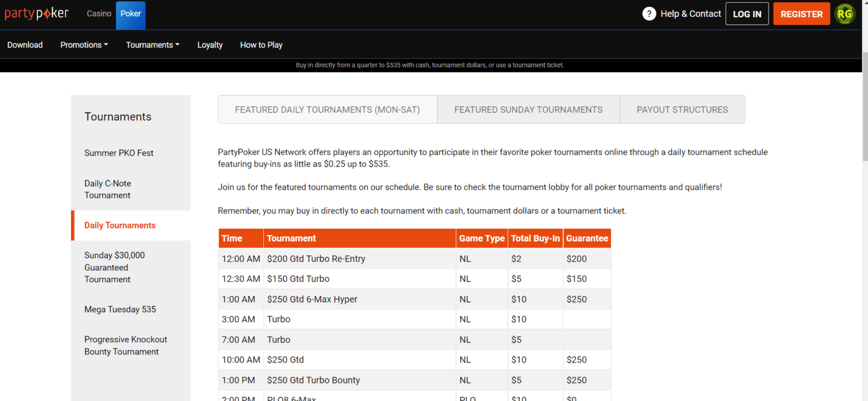Open How to Play
The height and width of the screenshot is (401, 868).
pos(261,45)
